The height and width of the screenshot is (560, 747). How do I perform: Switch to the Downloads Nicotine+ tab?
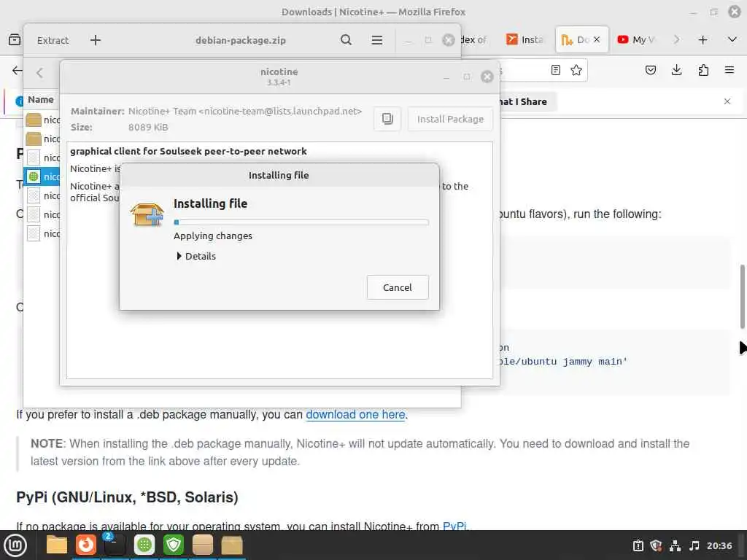575,40
